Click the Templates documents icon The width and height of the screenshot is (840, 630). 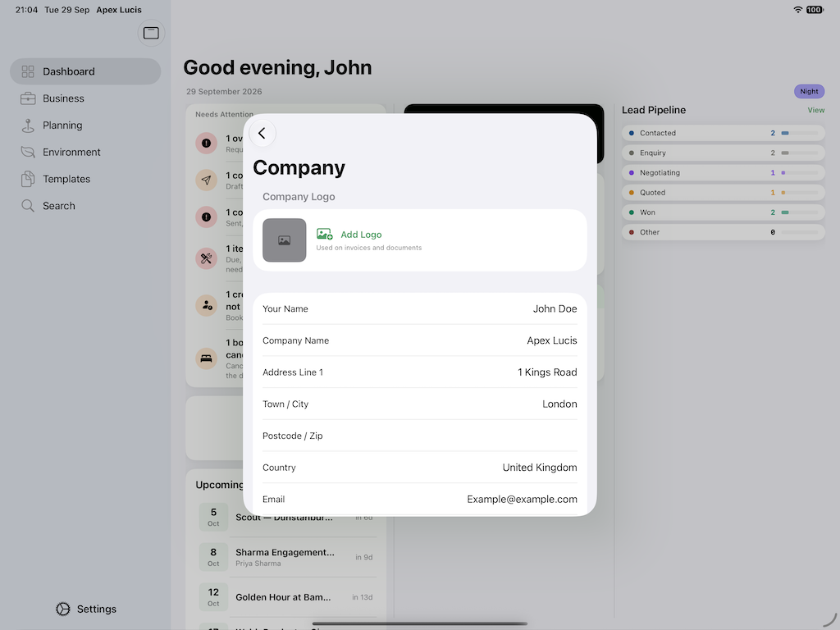28,179
